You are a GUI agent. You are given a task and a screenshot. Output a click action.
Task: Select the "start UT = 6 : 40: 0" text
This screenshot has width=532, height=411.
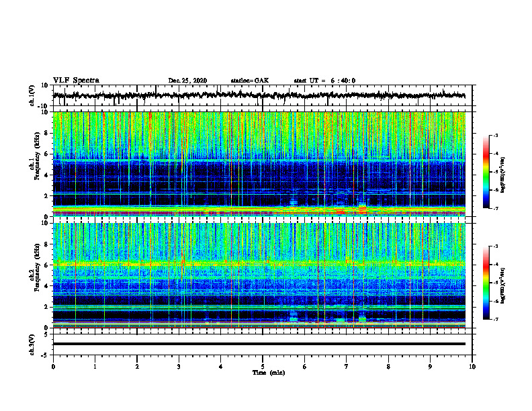(x=324, y=81)
